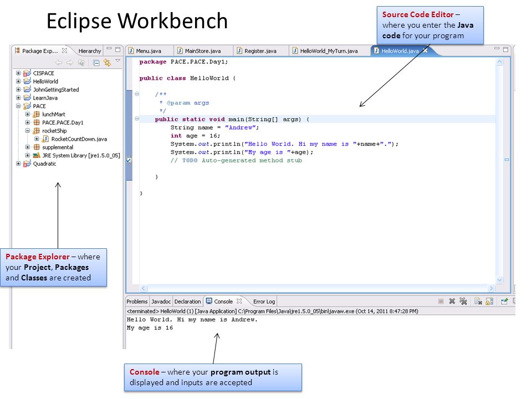The width and height of the screenshot is (532, 399).
Task: Click the editor vertical scrollbar down arrow
Action: (499, 280)
